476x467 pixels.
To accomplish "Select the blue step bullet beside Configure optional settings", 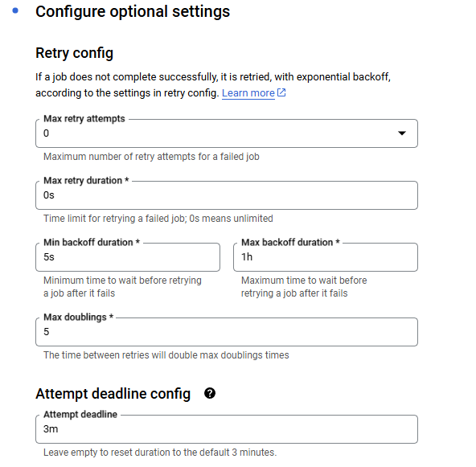I will click(15, 11).
